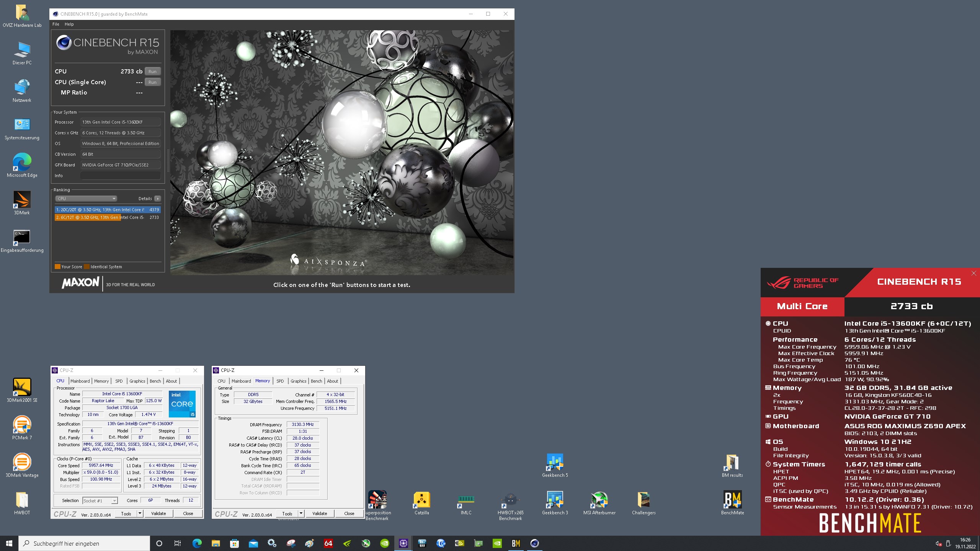The image size is (980, 551).
Task: Switch to Bench tab in left CPU-Z window
Action: click(x=155, y=381)
